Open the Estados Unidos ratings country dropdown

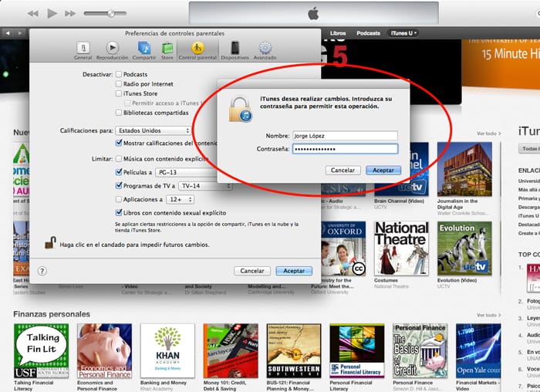pyautogui.click(x=154, y=130)
